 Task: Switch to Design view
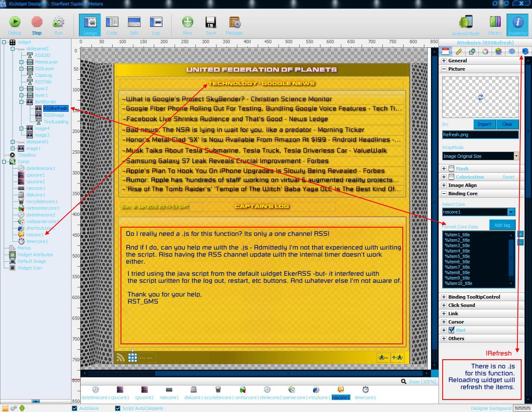90,25
